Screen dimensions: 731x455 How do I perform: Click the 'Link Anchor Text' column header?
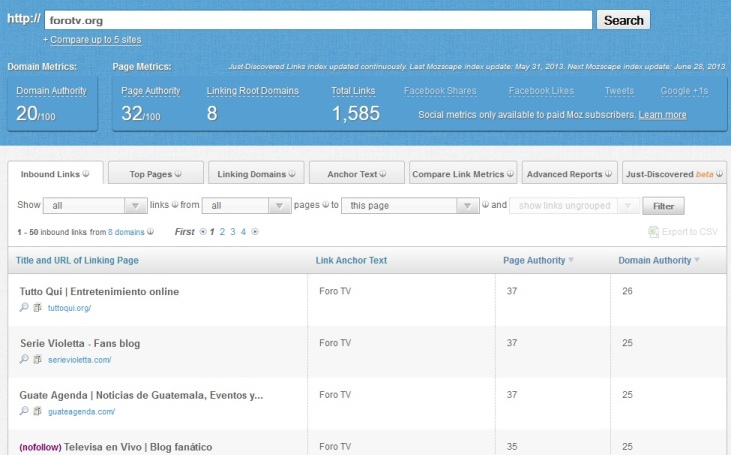tap(351, 260)
